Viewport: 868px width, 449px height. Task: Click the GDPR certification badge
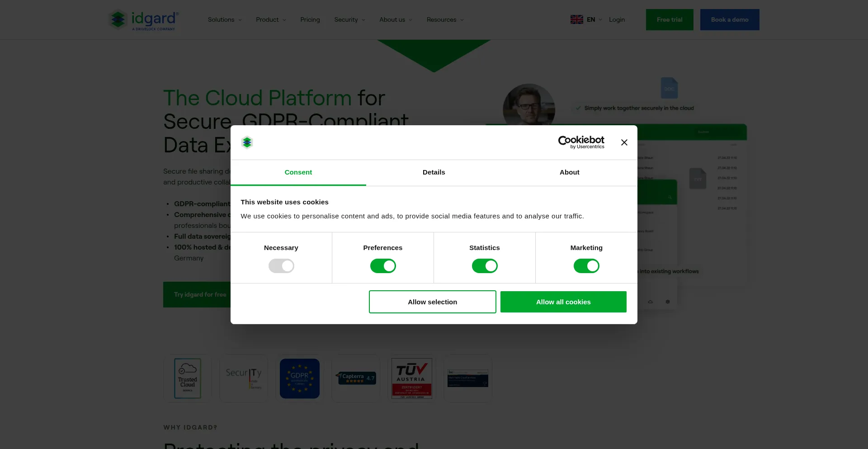pyautogui.click(x=299, y=378)
